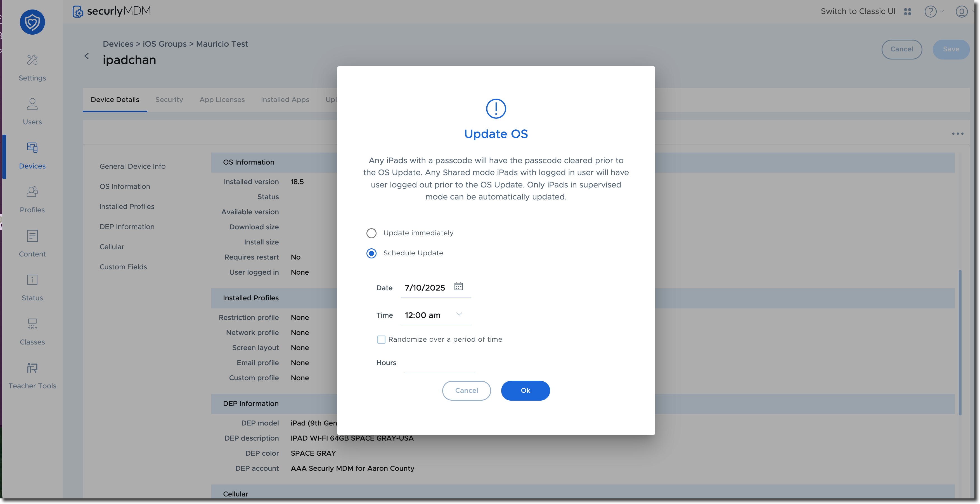Jump to General Device Info section
Screen dimensions: 980x504
[x=132, y=166]
